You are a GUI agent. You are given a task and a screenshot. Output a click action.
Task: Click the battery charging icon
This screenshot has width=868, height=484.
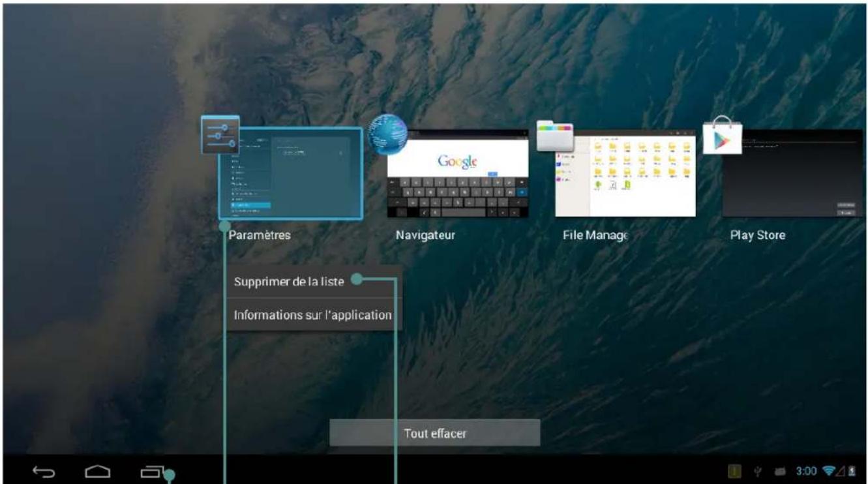852,471
